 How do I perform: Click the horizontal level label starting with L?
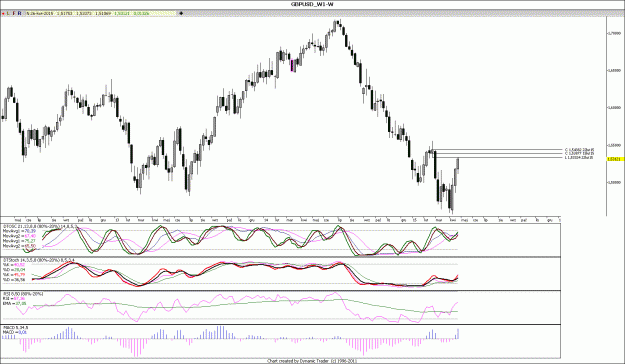pos(579,157)
